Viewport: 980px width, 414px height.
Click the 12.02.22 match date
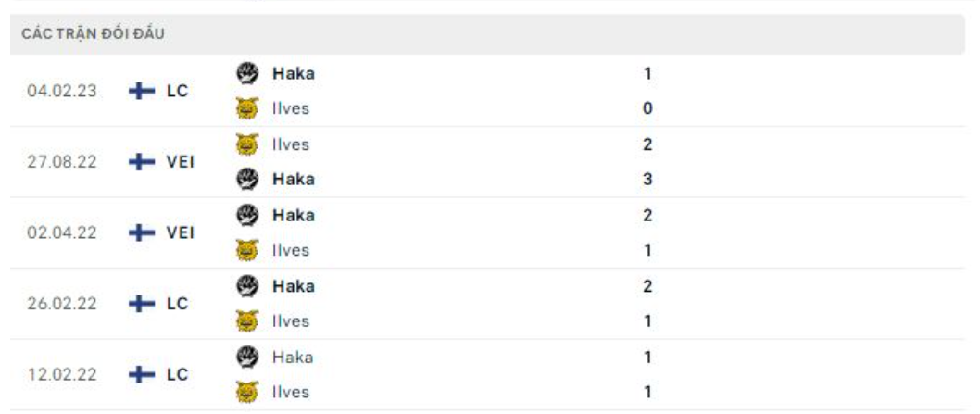point(62,375)
